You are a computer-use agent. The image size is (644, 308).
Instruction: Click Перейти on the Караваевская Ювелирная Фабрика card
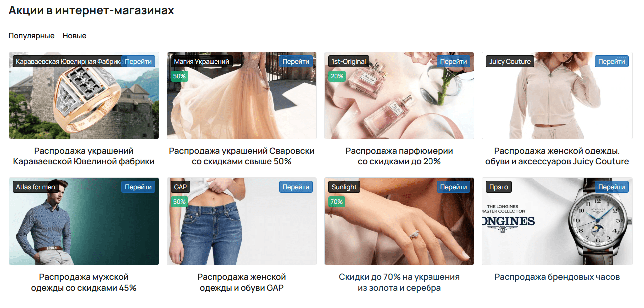(138, 61)
